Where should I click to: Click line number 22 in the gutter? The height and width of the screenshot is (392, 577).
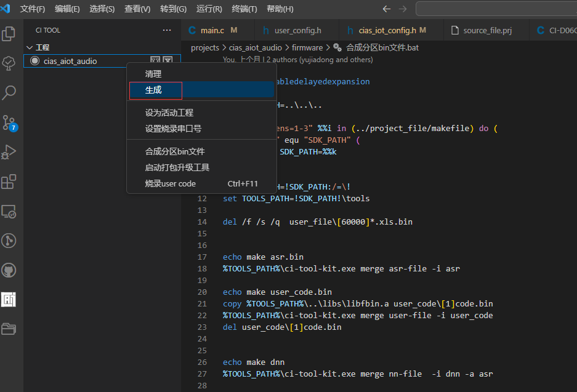[202, 315]
